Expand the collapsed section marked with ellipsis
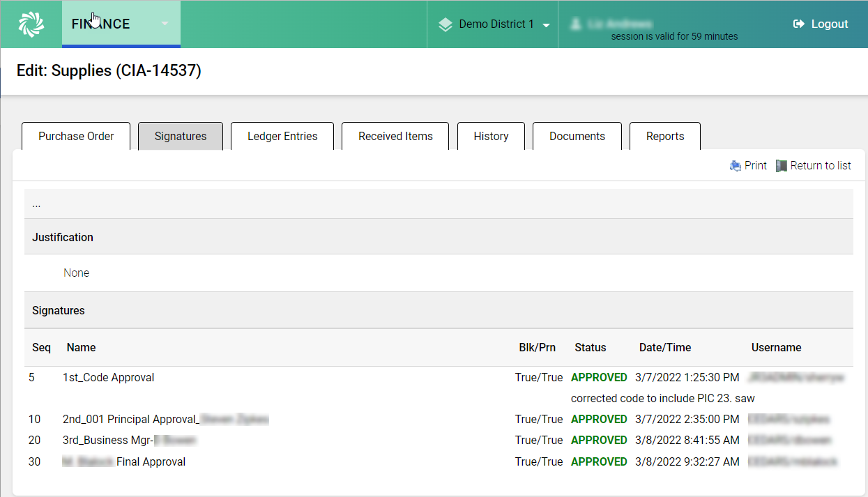The height and width of the screenshot is (497, 868). [36, 204]
